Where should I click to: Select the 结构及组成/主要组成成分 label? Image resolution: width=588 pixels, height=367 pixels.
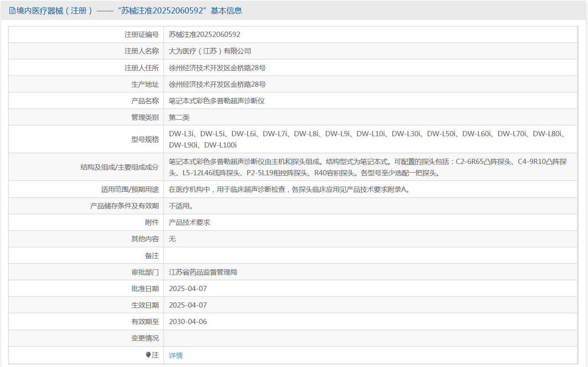(x=120, y=167)
